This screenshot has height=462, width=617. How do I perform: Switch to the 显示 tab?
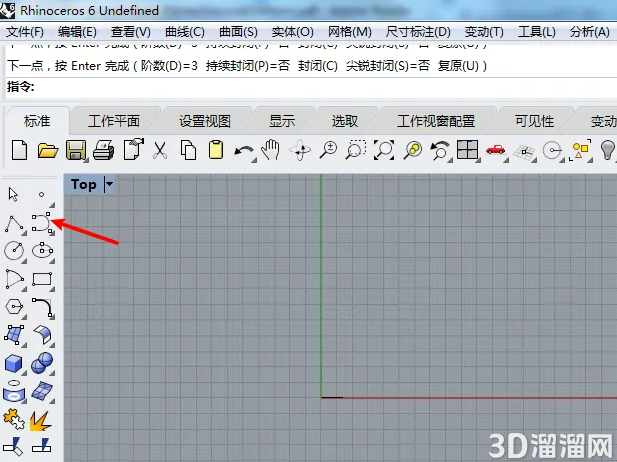(282, 121)
